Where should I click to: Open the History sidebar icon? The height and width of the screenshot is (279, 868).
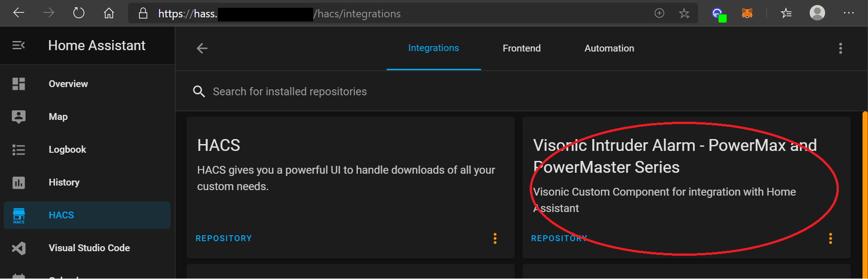click(18, 182)
